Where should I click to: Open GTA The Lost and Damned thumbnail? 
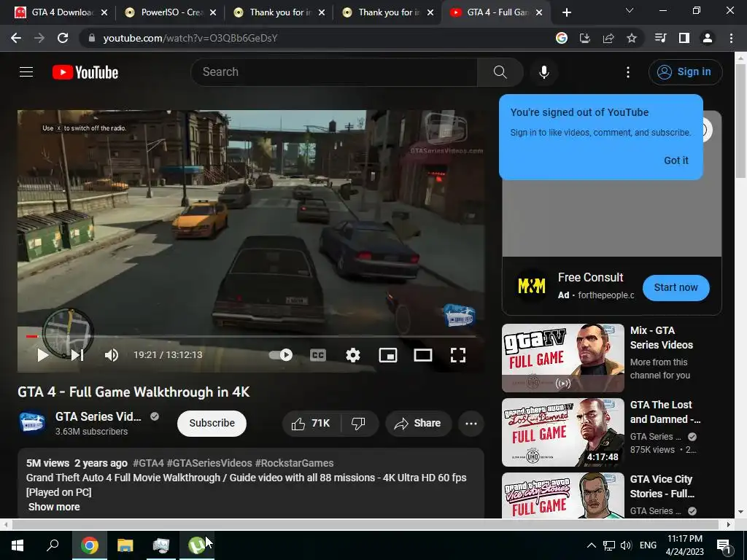pyautogui.click(x=562, y=432)
